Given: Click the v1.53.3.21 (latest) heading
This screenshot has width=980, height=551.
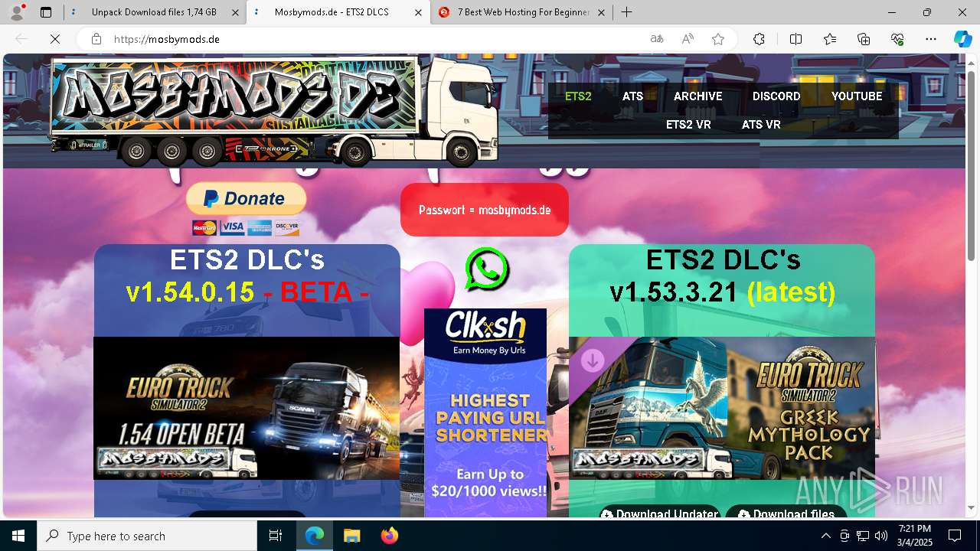Looking at the screenshot, I should [x=722, y=292].
